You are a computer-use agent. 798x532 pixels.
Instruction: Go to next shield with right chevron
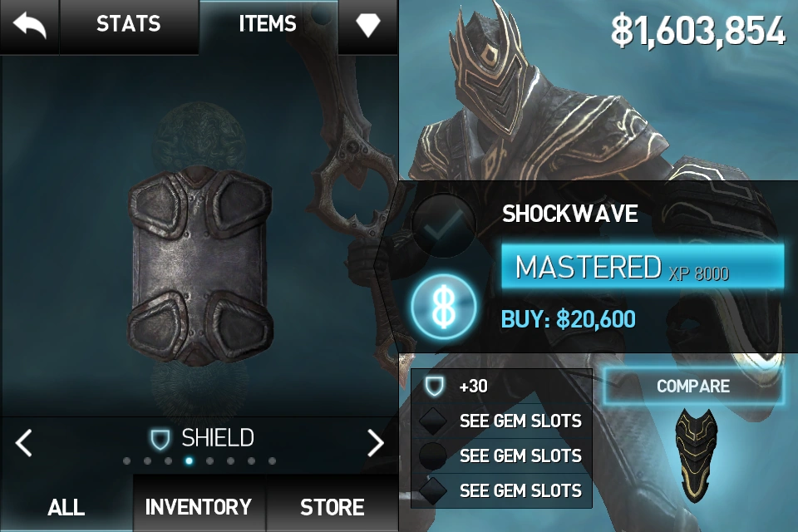pyautogui.click(x=375, y=442)
